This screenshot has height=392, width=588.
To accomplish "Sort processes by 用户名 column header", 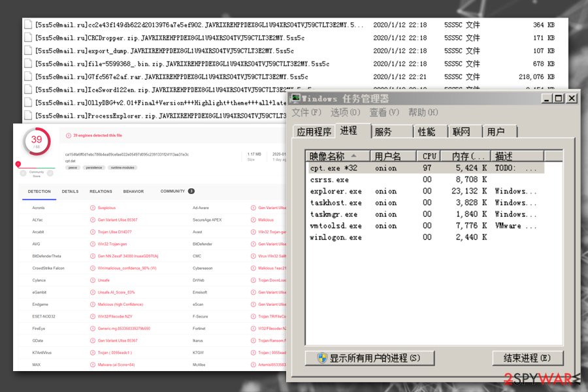I will click(x=393, y=155).
